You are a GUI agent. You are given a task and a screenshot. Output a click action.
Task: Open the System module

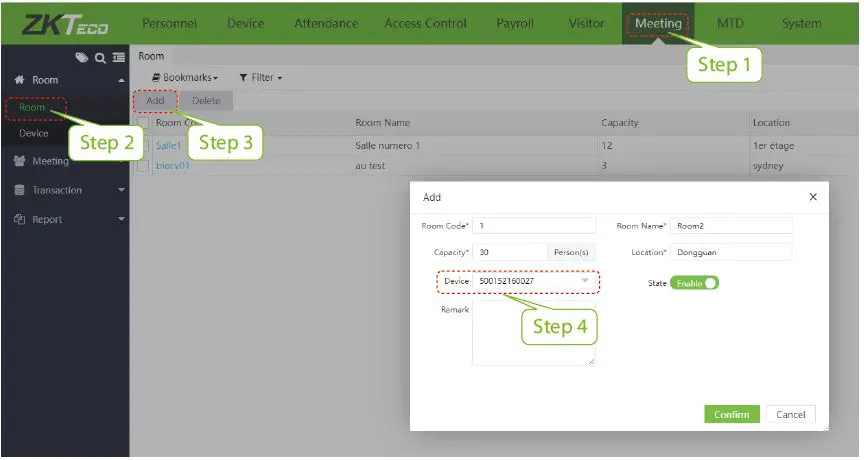coord(801,24)
